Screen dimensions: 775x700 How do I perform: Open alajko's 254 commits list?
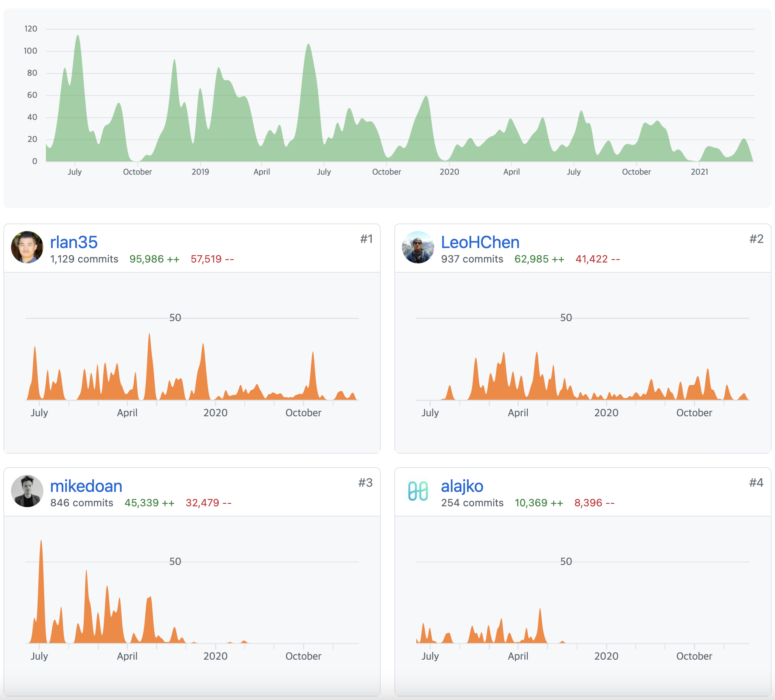point(472,503)
